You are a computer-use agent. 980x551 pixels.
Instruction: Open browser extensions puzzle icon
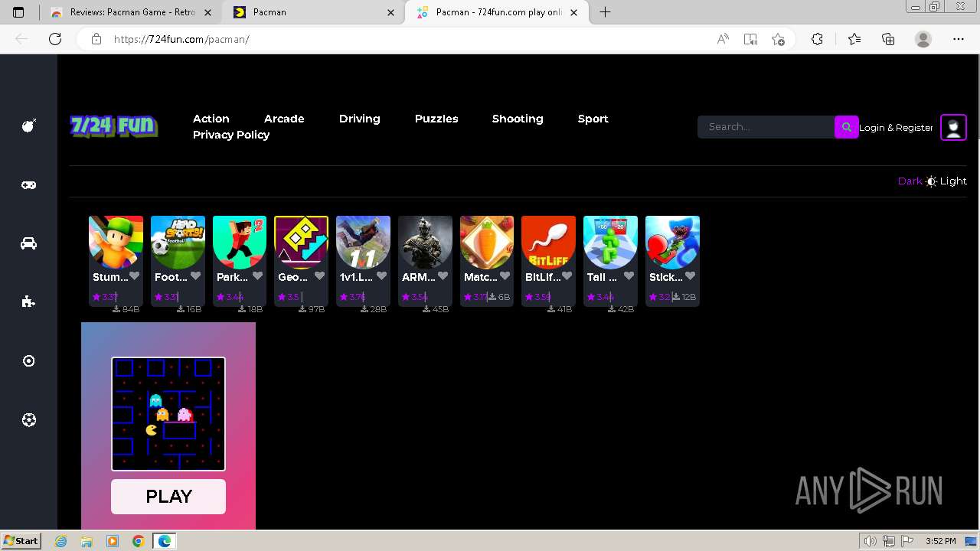[x=817, y=39]
